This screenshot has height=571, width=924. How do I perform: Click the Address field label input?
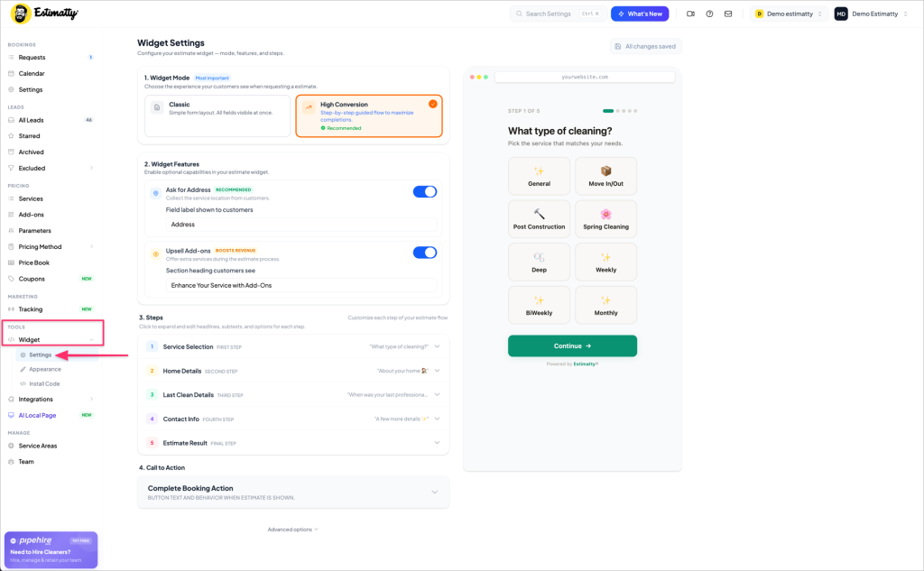point(301,225)
